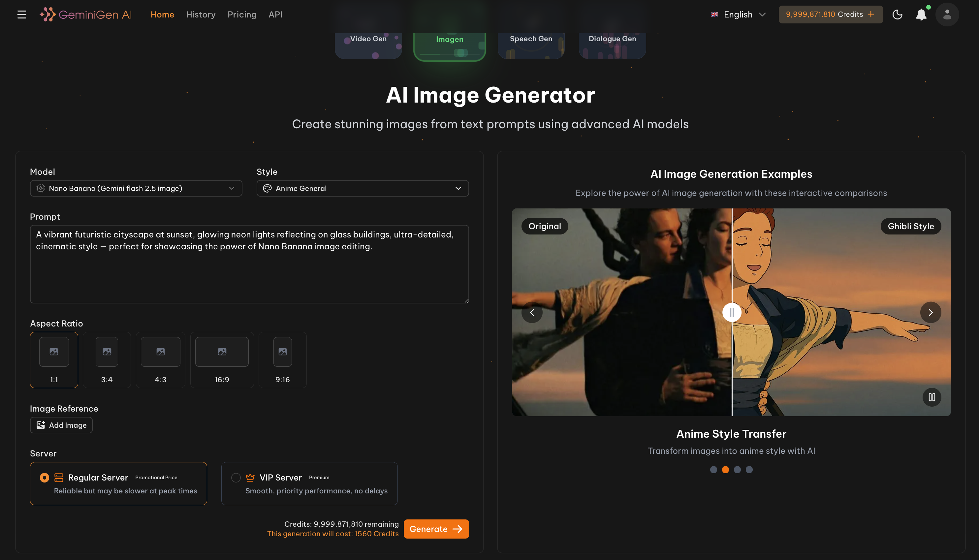
Task: Open the notifications bell
Action: pos(921,15)
